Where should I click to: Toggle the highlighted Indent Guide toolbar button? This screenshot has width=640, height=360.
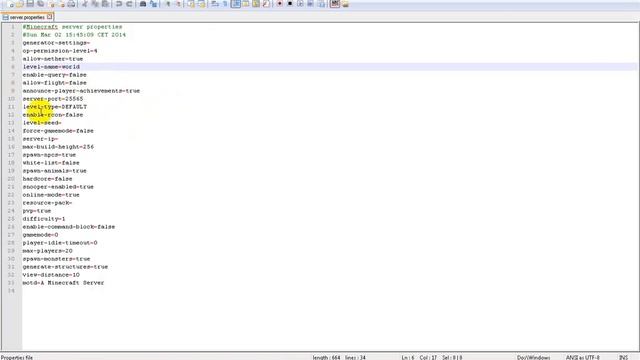click(236, 4)
